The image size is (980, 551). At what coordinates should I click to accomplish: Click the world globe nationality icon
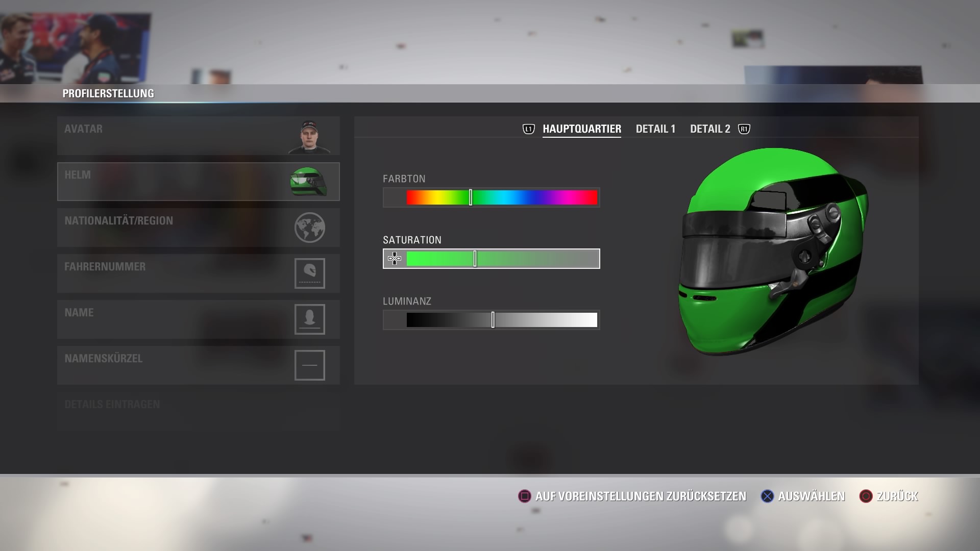(310, 228)
